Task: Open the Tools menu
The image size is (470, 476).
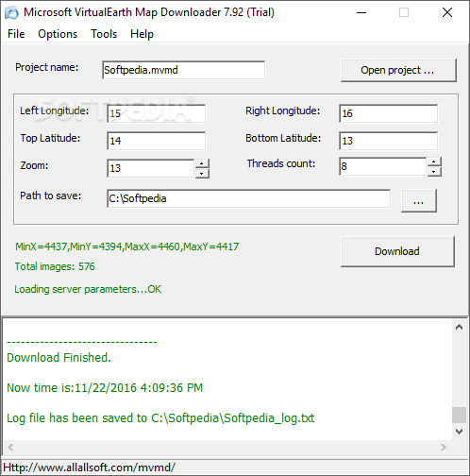Action: point(104,34)
